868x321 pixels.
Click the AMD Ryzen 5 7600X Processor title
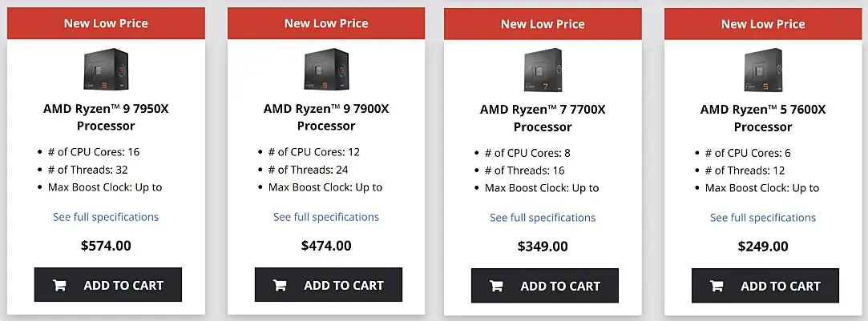[x=763, y=118]
